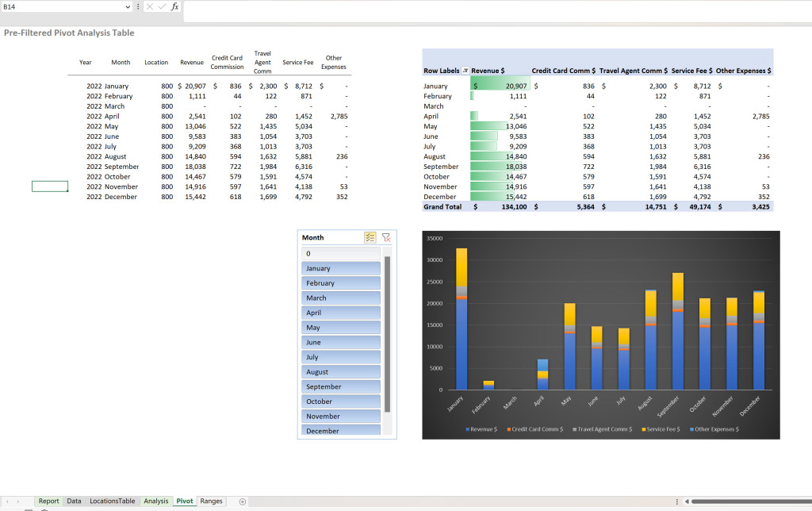The image size is (812, 511).
Task: Select October in the Month slicer
Action: [341, 401]
